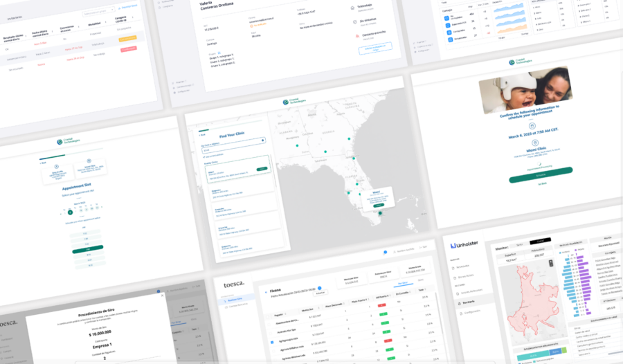
Task: Click the green Schedule button on confirmation page
Action: 541,179
